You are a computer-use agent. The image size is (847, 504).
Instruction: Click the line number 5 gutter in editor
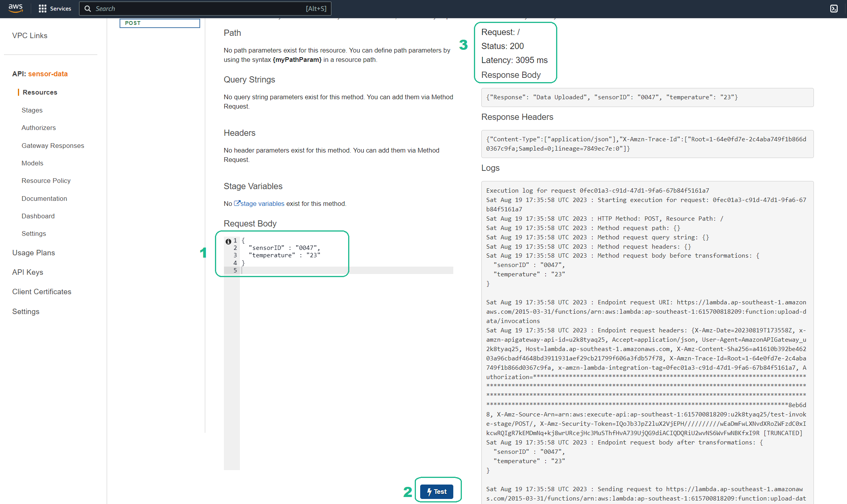click(x=235, y=270)
